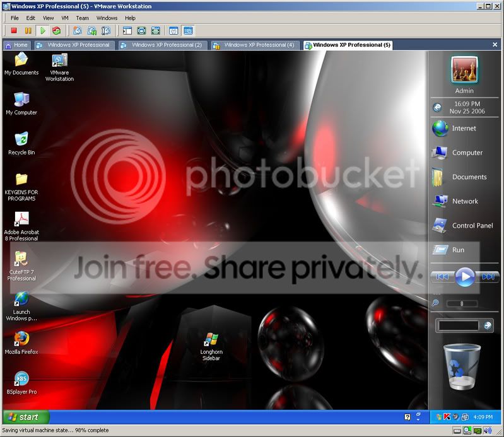Image resolution: width=504 pixels, height=437 pixels.
Task: Click the red Power Off toolbar button
Action: pos(13,30)
